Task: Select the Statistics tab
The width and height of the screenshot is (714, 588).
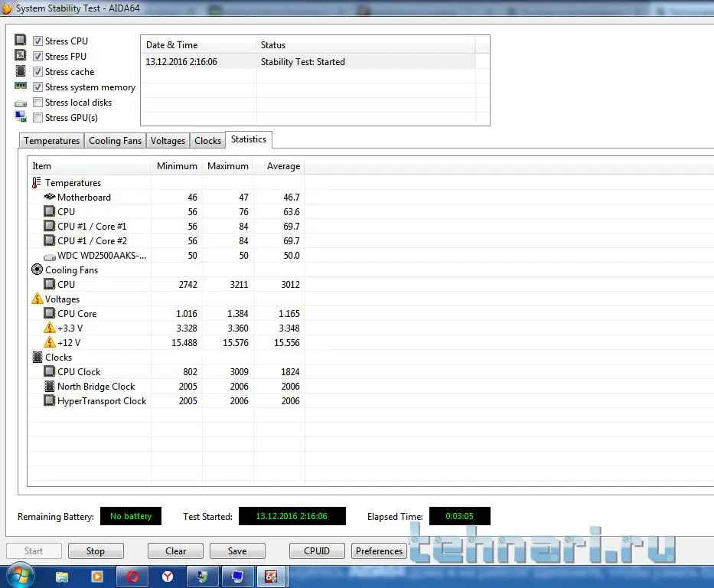Action: pos(249,139)
